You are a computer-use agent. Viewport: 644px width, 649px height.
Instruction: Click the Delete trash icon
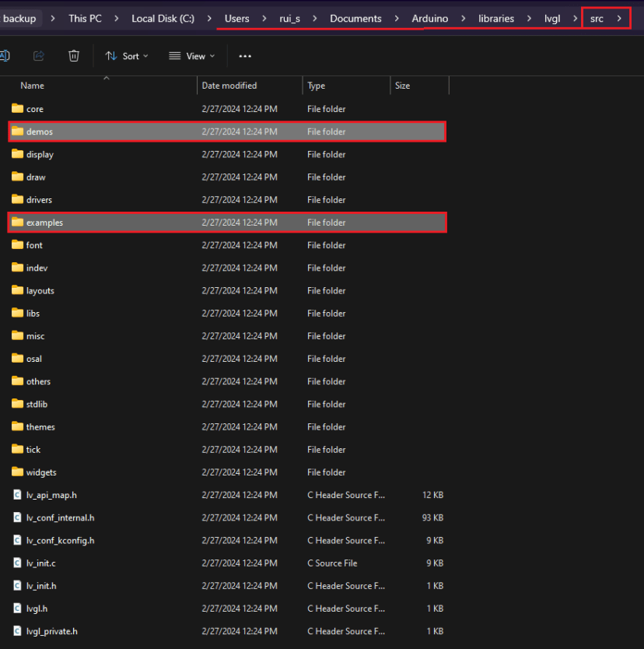pos(73,55)
